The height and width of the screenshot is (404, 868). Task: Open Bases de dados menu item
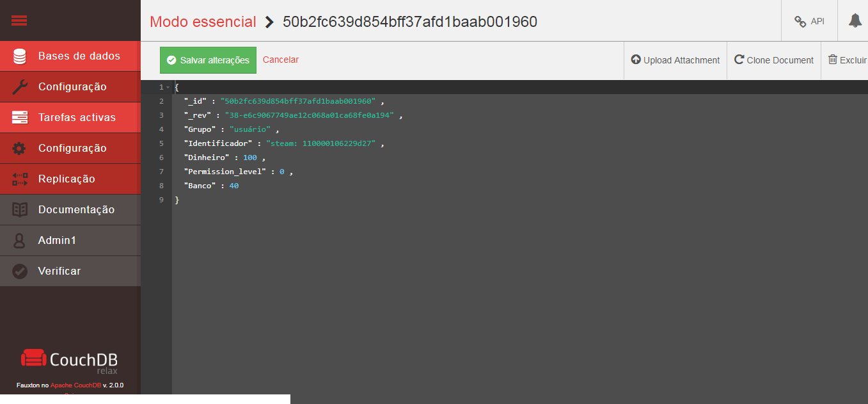coord(70,56)
